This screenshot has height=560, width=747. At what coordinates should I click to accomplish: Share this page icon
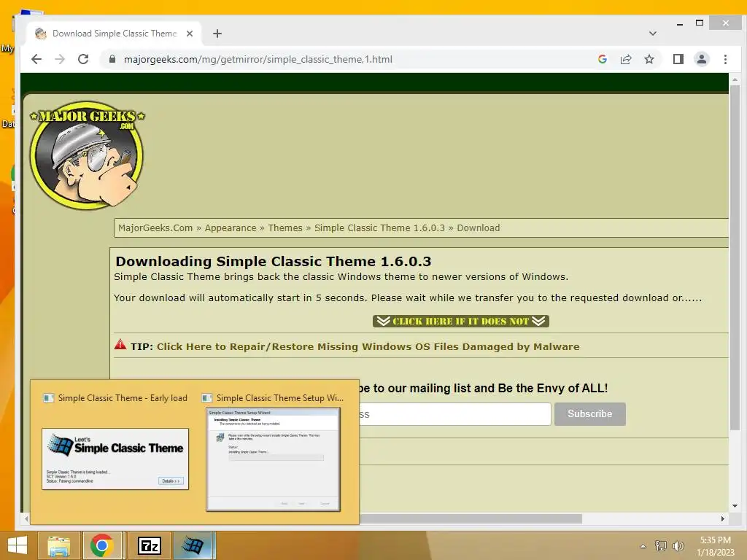pos(625,59)
